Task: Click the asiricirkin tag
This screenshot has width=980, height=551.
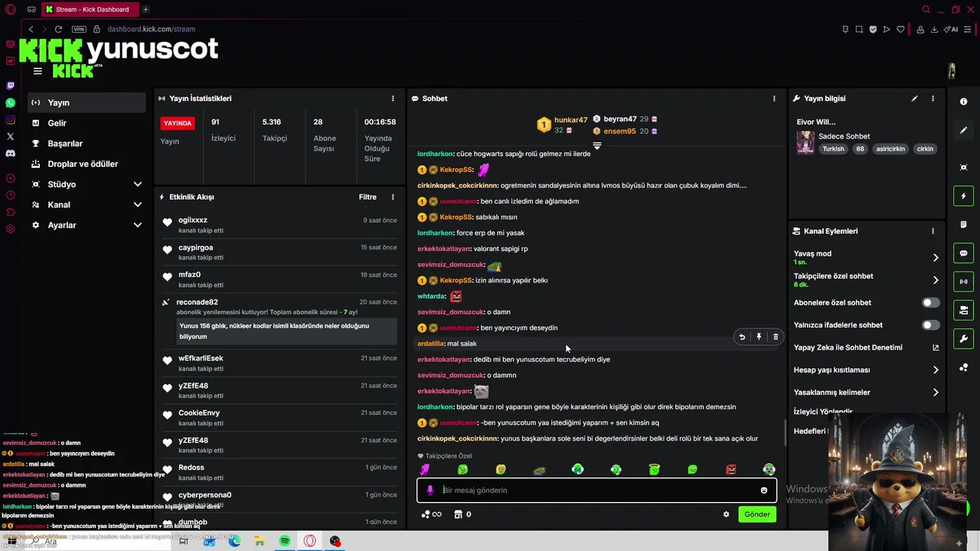Action: tap(890, 149)
